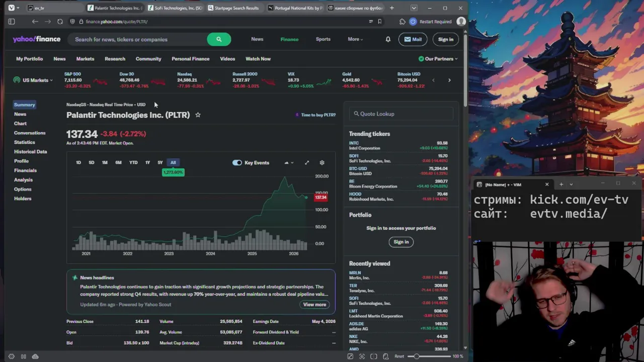The height and width of the screenshot is (362, 644).
Task: Capture page screenshot from status bar
Action: pyautogui.click(x=362, y=356)
